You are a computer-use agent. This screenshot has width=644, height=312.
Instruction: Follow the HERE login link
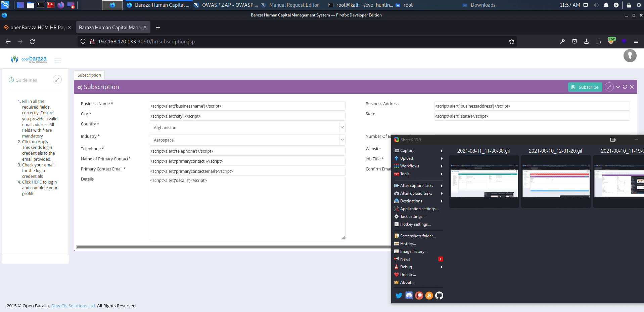pos(37,182)
